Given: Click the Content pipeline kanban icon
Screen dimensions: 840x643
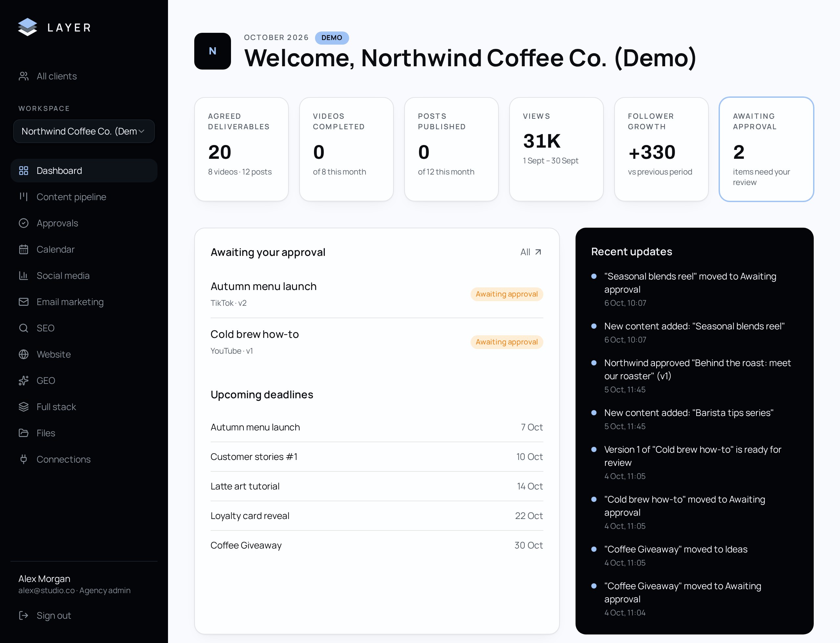Looking at the screenshot, I should pos(24,197).
